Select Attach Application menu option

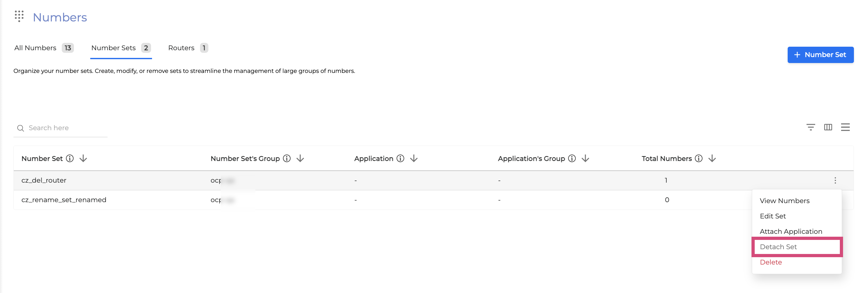[791, 232]
